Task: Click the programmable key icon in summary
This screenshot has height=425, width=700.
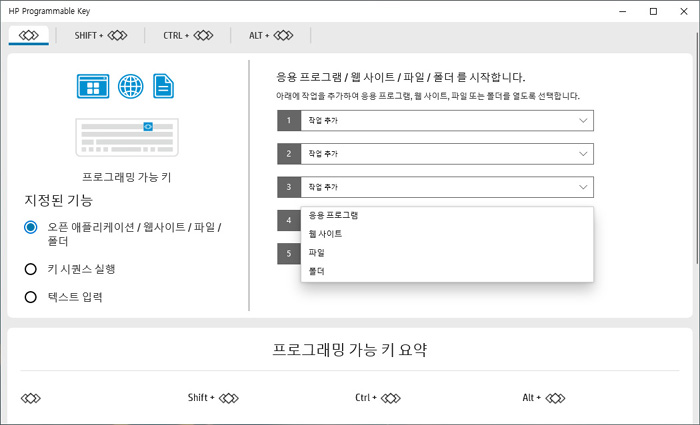Action: click(x=31, y=398)
